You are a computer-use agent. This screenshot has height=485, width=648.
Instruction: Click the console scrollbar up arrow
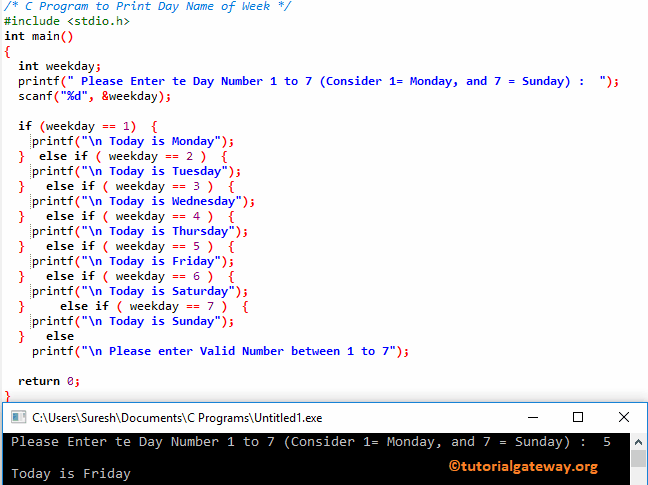coord(638,442)
